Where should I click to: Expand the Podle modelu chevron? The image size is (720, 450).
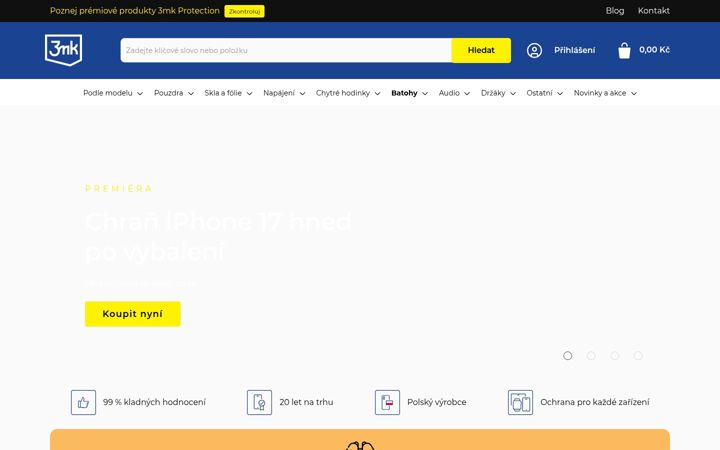(140, 94)
